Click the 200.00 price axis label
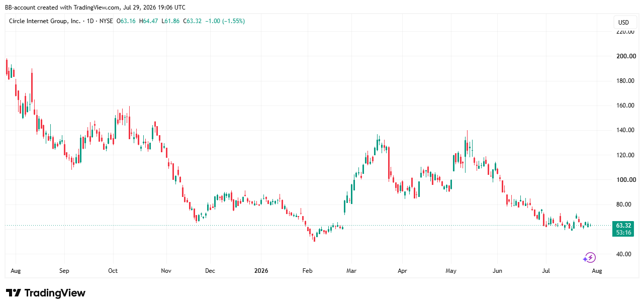 pyautogui.click(x=626, y=56)
